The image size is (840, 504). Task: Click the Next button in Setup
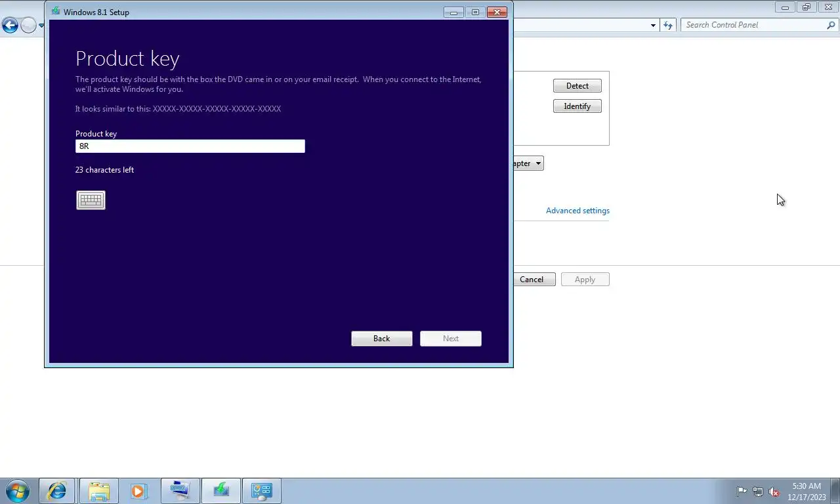pyautogui.click(x=451, y=339)
